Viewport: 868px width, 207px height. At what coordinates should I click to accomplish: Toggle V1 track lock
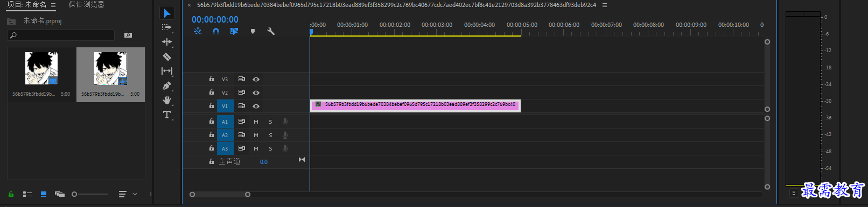coord(212,106)
